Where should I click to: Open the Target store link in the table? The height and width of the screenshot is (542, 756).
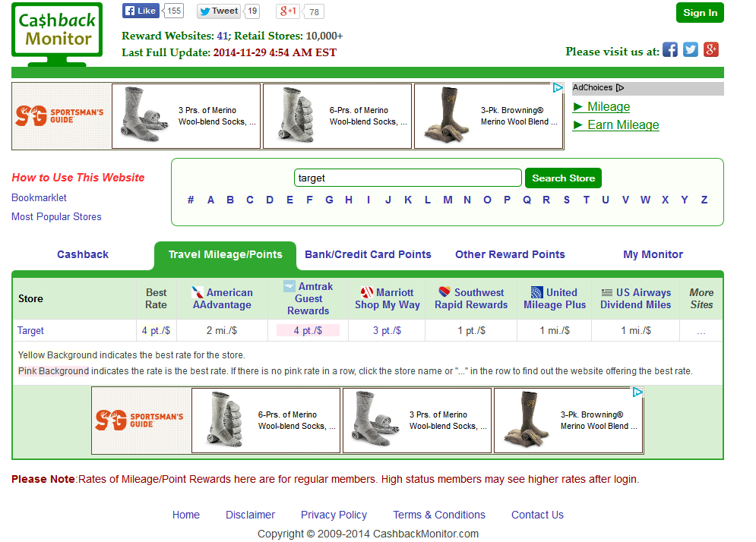point(30,330)
